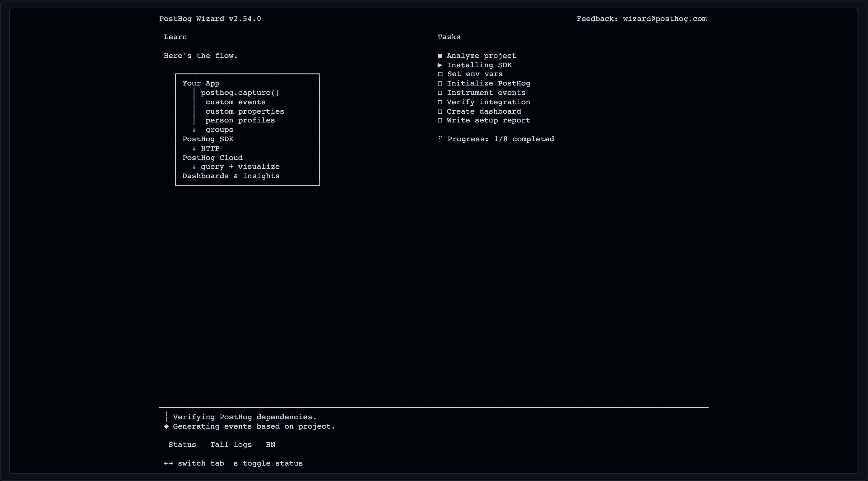Click 'PostHog SDK' in the diagram
The width and height of the screenshot is (868, 481).
(208, 139)
